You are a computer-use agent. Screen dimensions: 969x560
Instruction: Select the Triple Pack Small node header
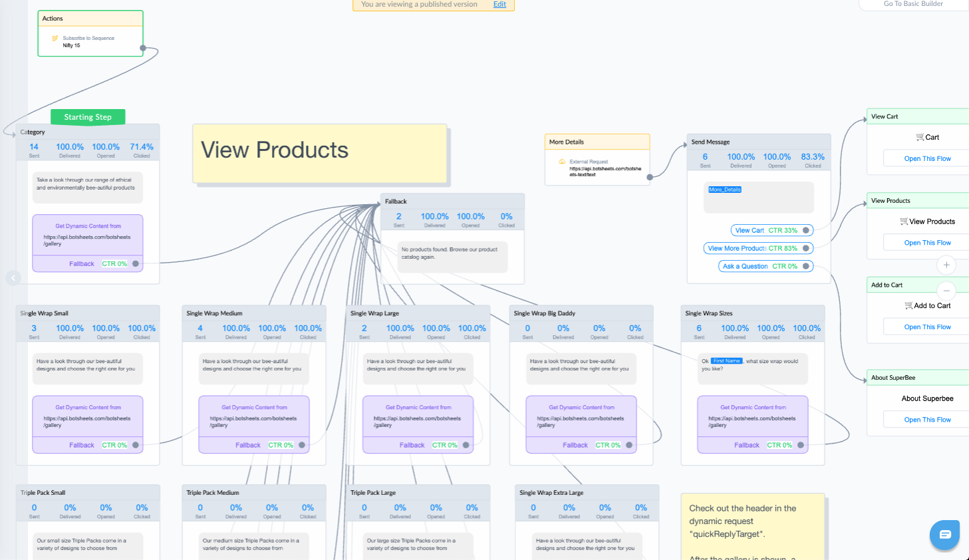[88, 493]
